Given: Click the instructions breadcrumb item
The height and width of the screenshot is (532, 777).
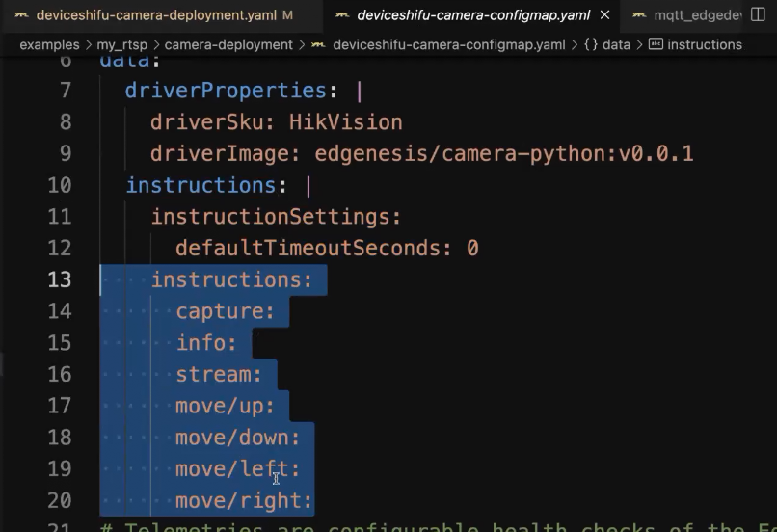Looking at the screenshot, I should pos(704,44).
